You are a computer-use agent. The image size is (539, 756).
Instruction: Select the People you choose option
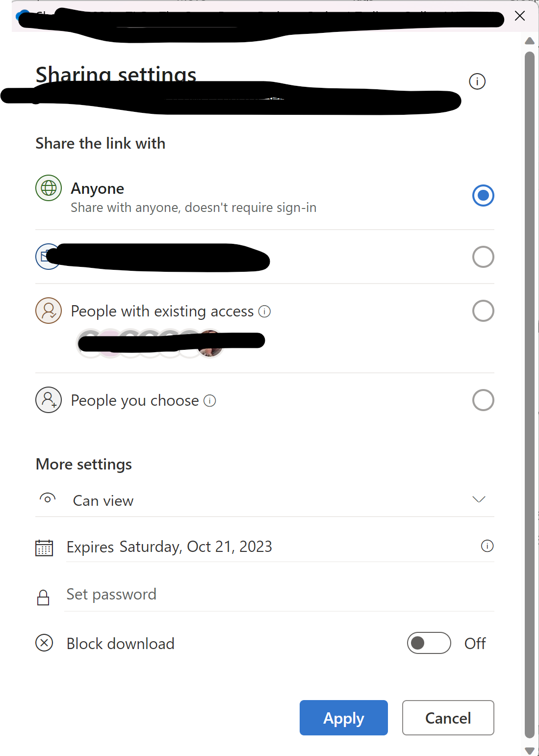(483, 400)
